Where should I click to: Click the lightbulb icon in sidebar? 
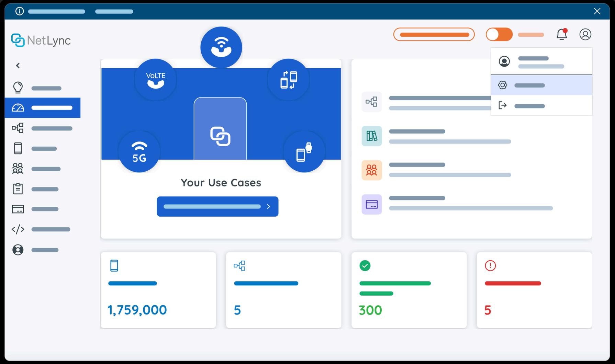[x=18, y=88]
